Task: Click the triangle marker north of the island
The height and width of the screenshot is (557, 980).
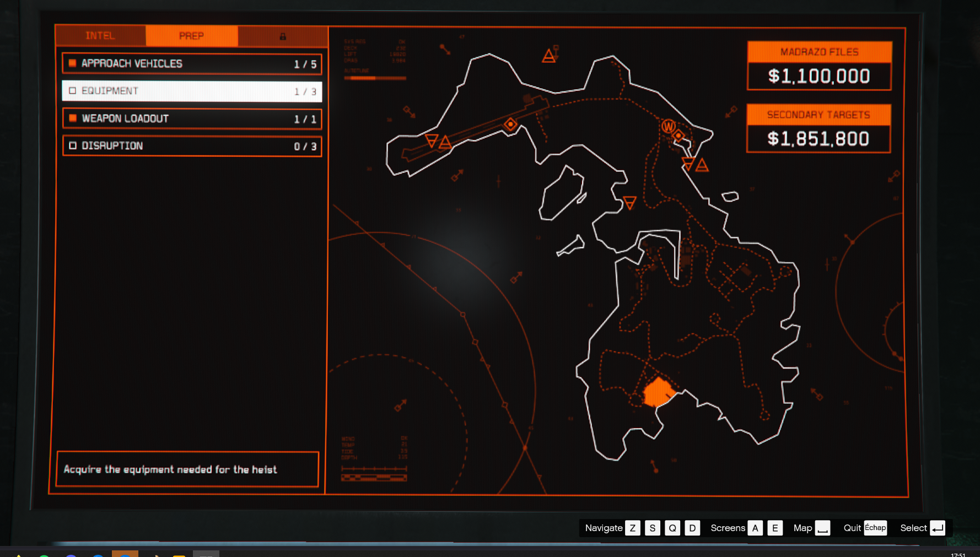Action: tap(548, 56)
